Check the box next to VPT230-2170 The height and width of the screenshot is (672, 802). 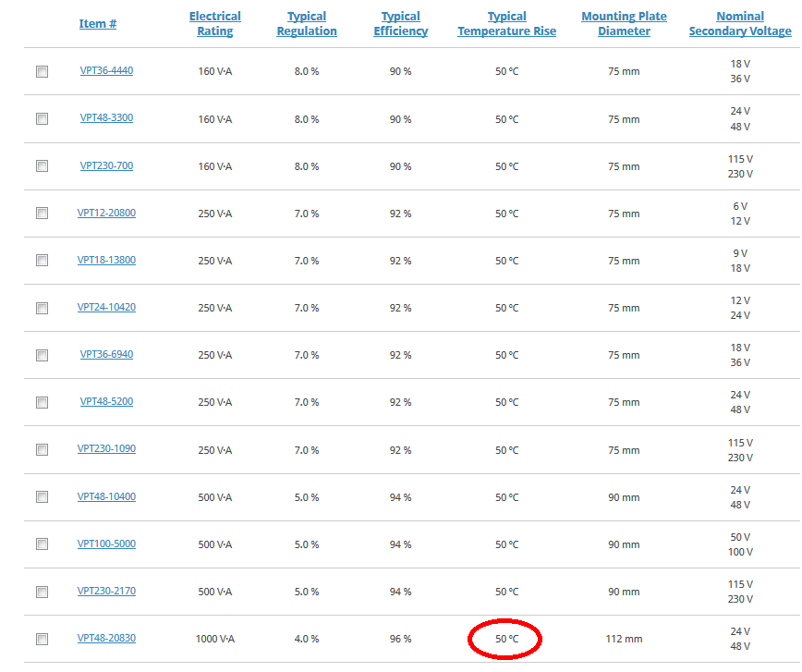coord(42,592)
